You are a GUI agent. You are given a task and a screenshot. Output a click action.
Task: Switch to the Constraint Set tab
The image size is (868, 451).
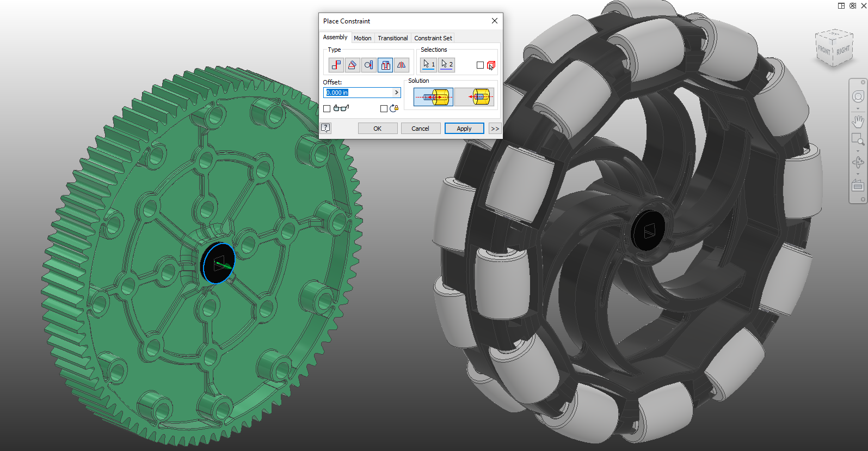click(433, 38)
